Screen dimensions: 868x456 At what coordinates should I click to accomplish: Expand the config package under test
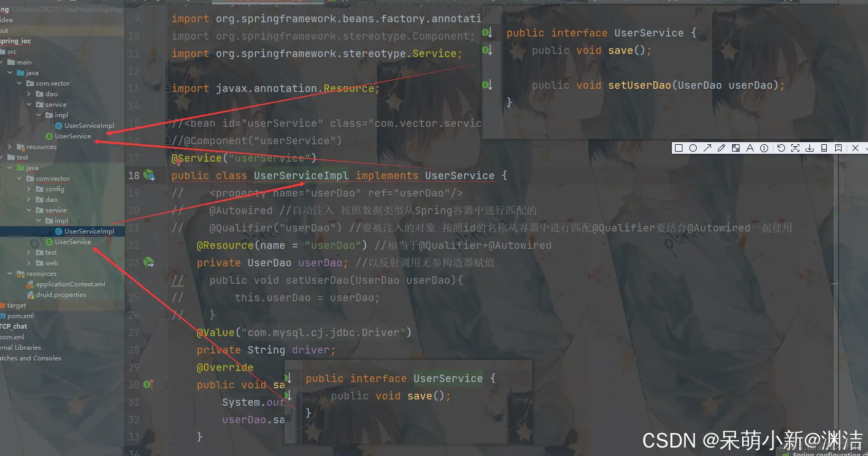(29, 189)
